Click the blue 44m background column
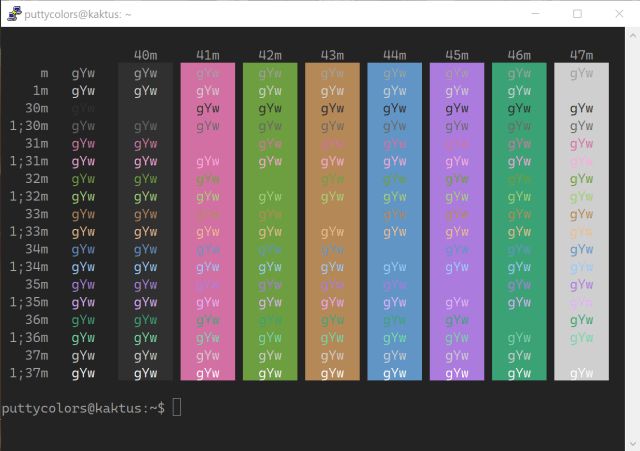640x451 pixels. 394,222
